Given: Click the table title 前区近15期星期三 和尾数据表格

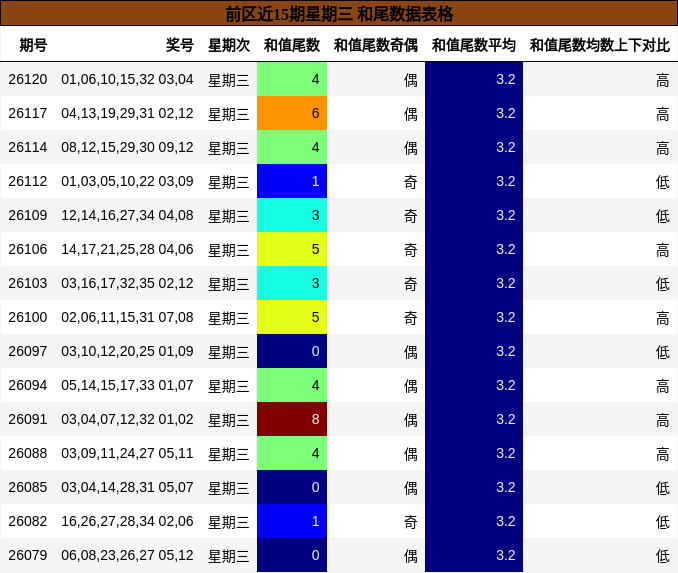Looking at the screenshot, I should (339, 14).
